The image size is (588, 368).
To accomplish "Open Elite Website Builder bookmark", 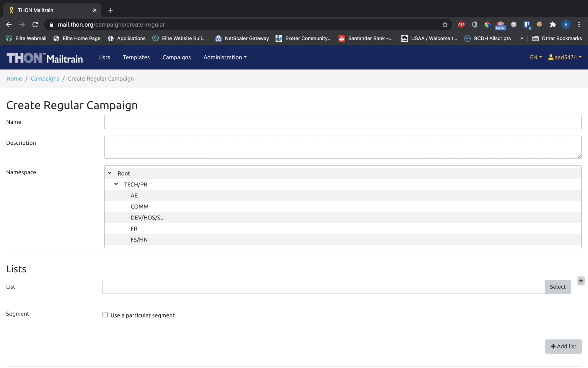I will 179,38.
